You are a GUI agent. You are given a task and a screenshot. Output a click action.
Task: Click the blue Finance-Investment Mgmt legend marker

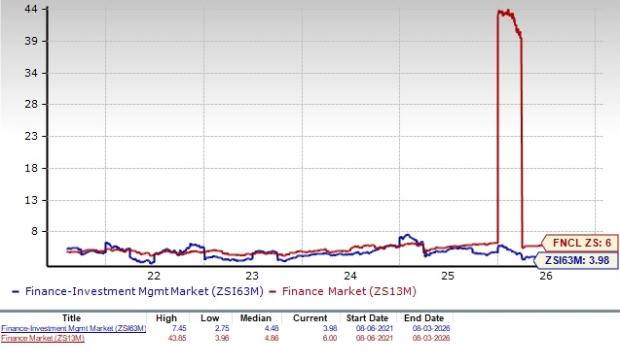click(16, 292)
